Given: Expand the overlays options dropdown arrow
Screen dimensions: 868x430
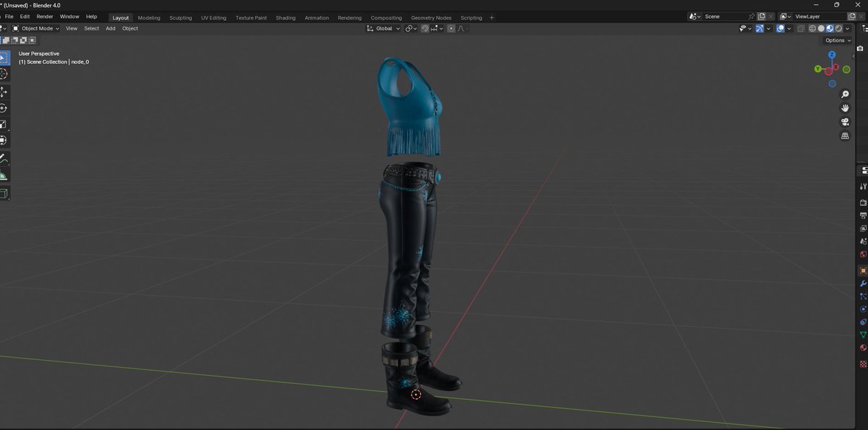Looking at the screenshot, I should [790, 28].
